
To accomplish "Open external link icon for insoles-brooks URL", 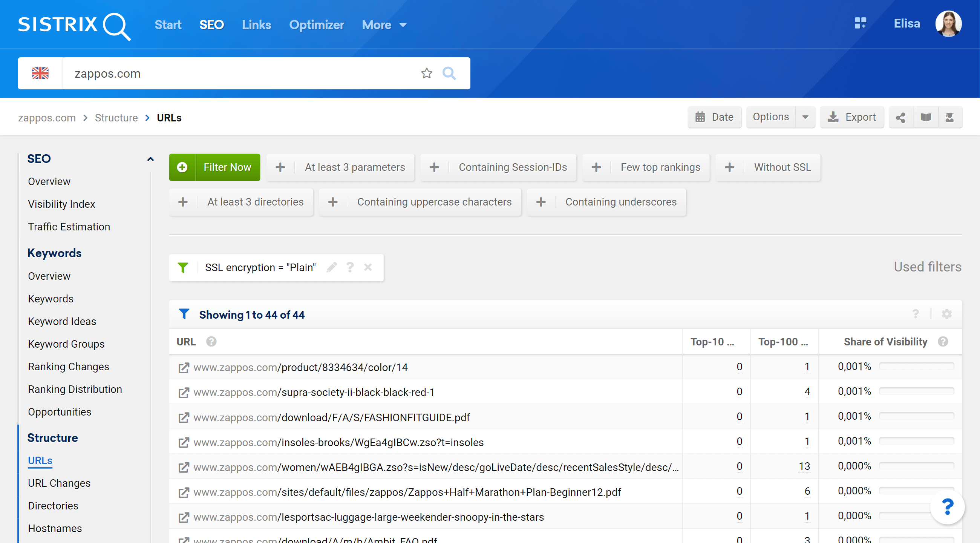I will pos(184,442).
